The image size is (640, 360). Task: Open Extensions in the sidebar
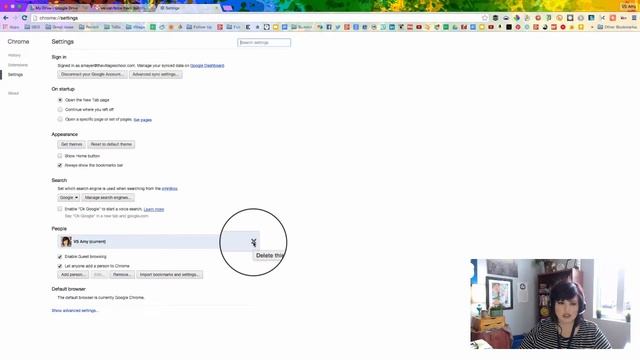point(18,65)
